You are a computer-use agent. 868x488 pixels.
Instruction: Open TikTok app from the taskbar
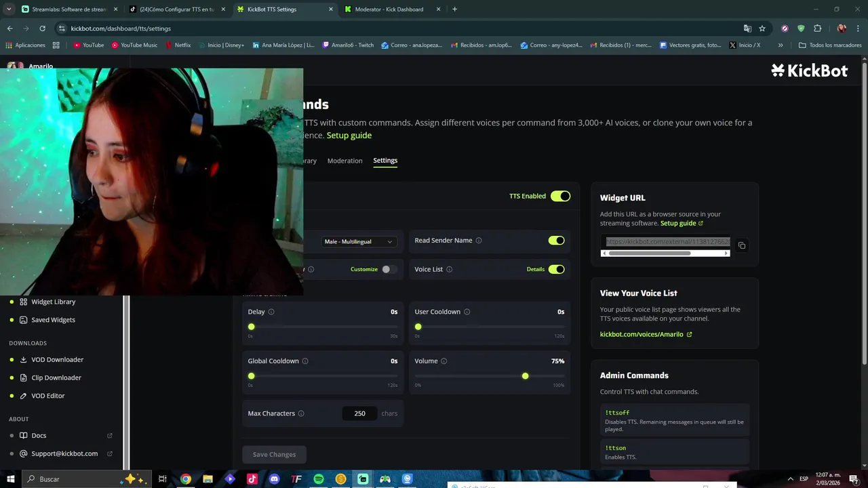(252, 479)
